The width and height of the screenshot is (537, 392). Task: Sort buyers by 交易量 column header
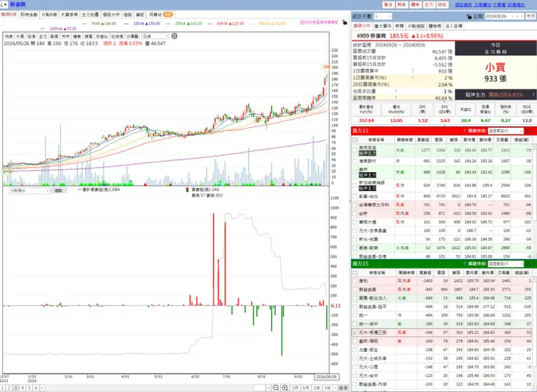503,140
